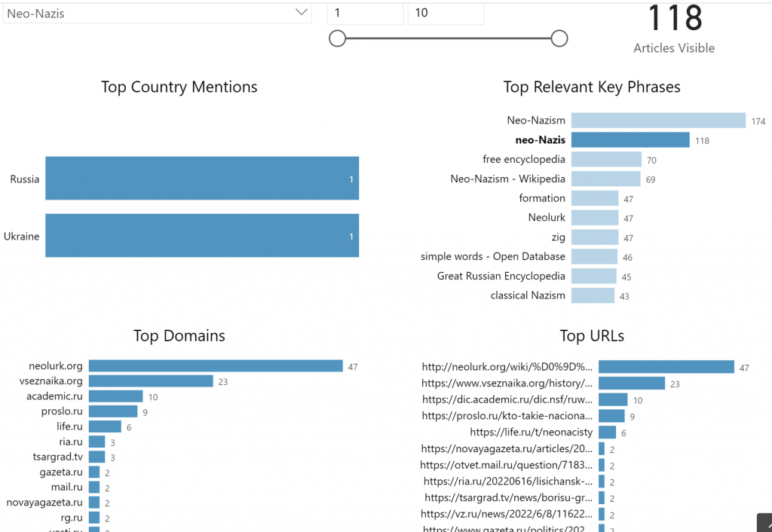Select the neolurk.org bar in Top Domains
The width and height of the screenshot is (772, 532).
(x=216, y=365)
